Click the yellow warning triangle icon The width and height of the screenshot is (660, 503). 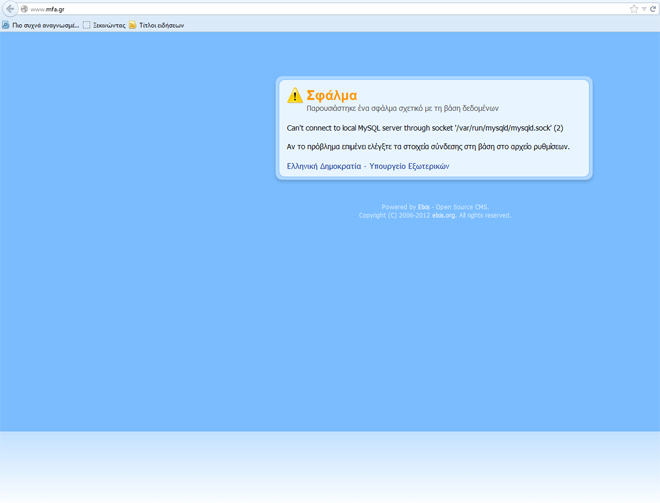pyautogui.click(x=295, y=96)
